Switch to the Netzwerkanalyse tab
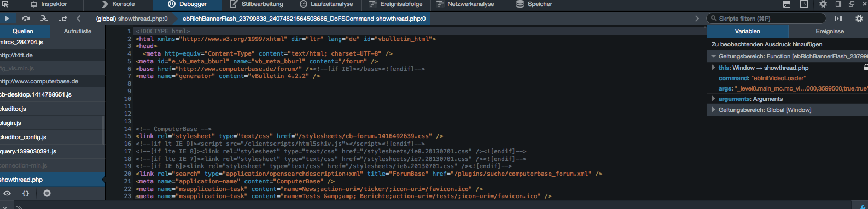The height and width of the screenshot is (209, 868). pyautogui.click(x=465, y=4)
